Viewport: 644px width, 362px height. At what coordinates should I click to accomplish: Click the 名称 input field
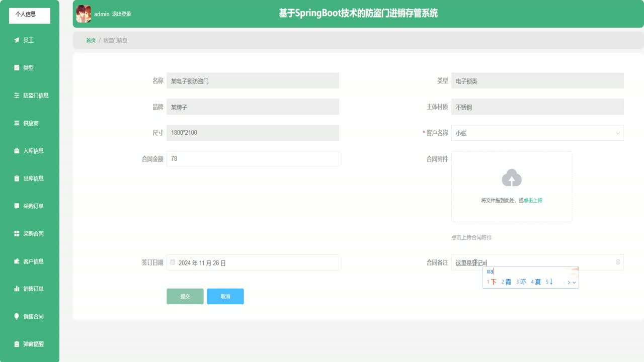click(x=253, y=81)
